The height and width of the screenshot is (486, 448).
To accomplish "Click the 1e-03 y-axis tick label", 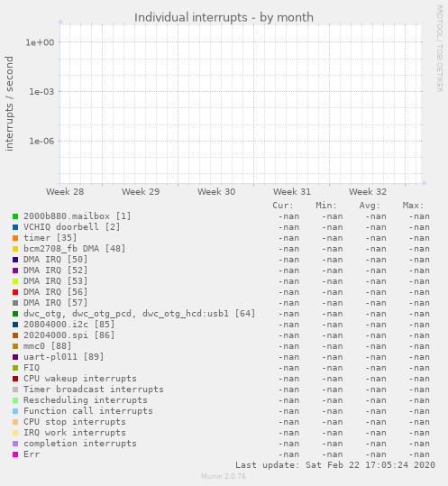I will click(41, 92).
